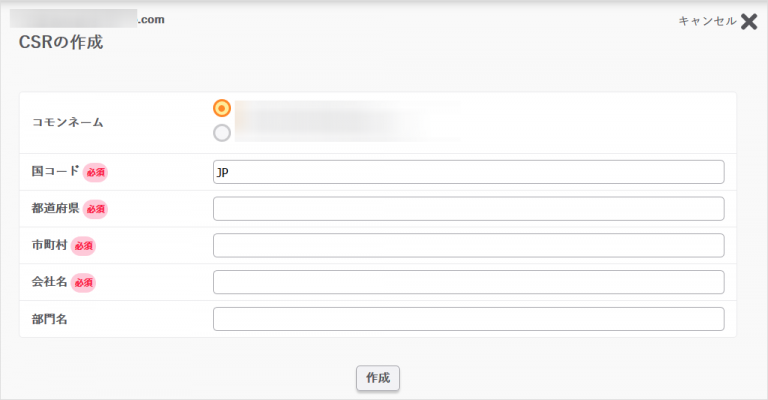Click the キャンセル text link
768x400 pixels.
[707, 21]
